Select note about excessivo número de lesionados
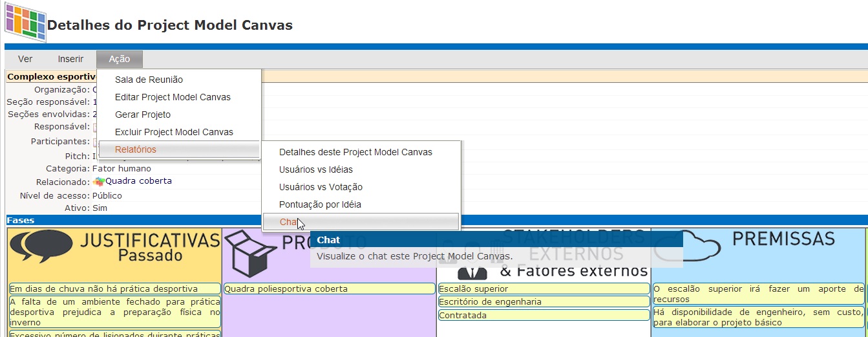 (114, 334)
